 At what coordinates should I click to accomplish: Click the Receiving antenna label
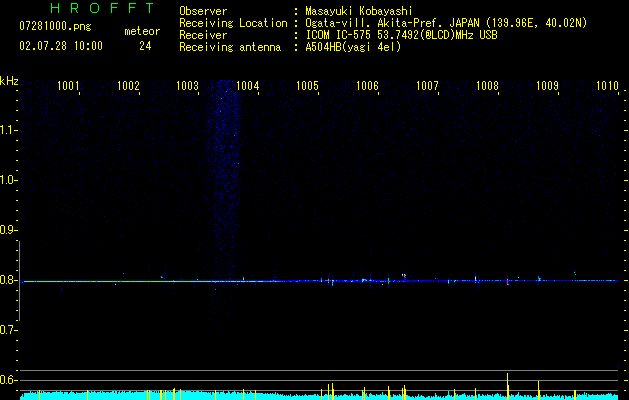(230, 47)
